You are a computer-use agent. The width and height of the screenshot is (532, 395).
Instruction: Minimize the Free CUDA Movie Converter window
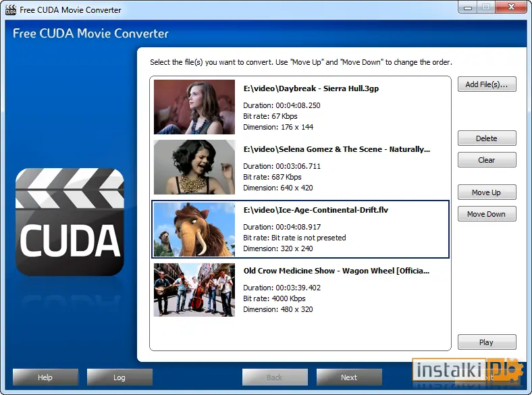468,7
